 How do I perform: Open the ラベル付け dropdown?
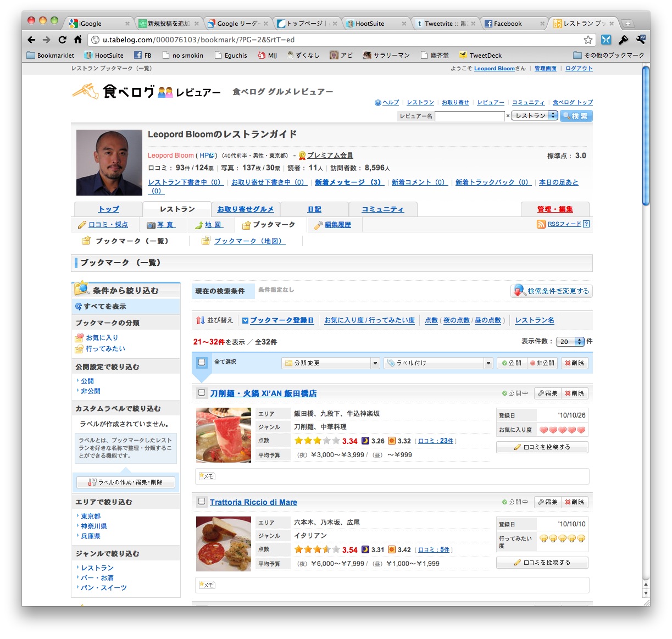pos(438,363)
